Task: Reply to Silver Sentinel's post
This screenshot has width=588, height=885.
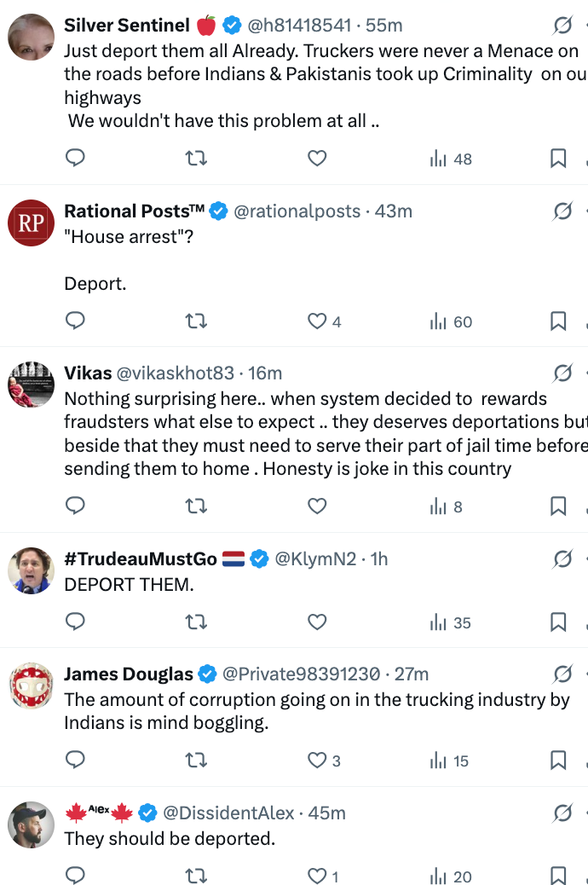Action: coord(75,159)
